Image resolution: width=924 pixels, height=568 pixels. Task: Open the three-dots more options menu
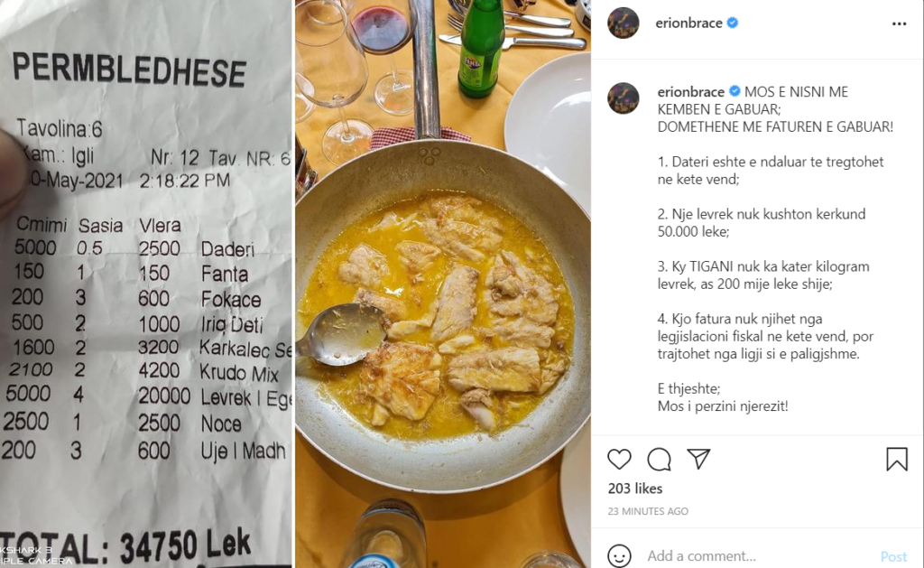pyautogui.click(x=899, y=23)
